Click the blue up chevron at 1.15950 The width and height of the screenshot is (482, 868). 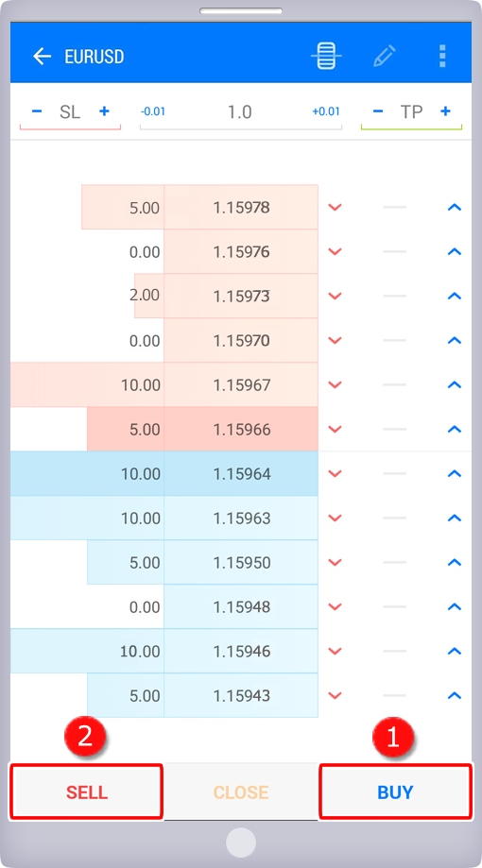tap(455, 562)
